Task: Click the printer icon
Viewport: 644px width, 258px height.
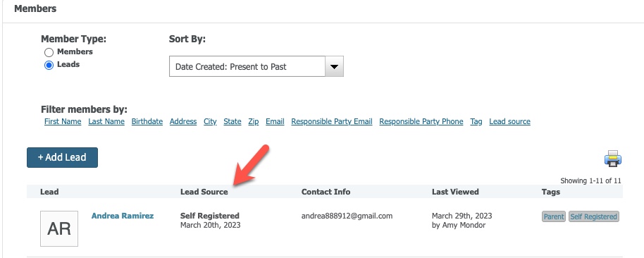Action: tap(613, 159)
